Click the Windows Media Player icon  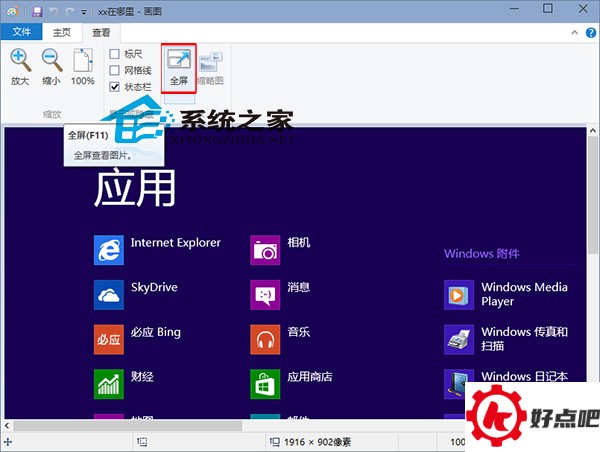click(459, 295)
